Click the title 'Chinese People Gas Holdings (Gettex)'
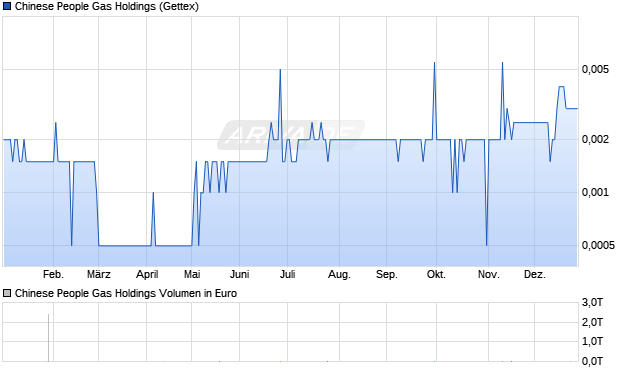Image resolution: width=620 pixels, height=371 pixels. click(x=107, y=7)
